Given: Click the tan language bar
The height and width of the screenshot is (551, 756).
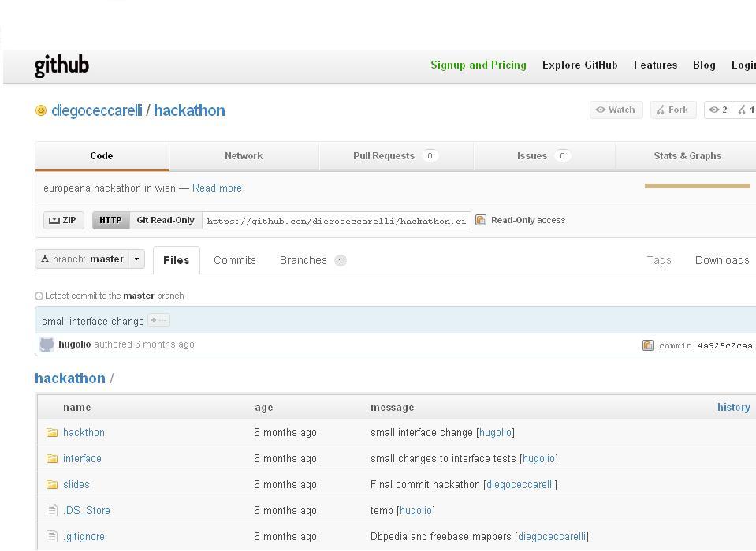Looking at the screenshot, I should click(x=697, y=186).
